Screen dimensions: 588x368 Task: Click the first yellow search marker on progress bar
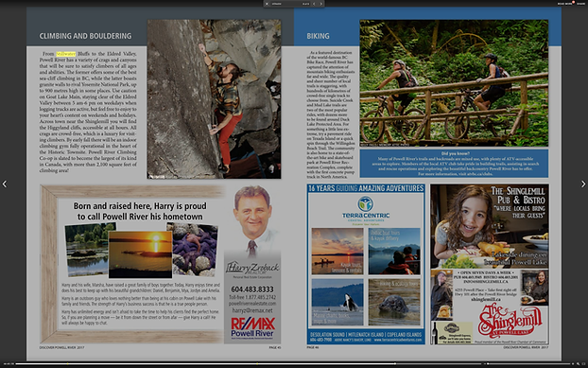[x=67, y=363]
